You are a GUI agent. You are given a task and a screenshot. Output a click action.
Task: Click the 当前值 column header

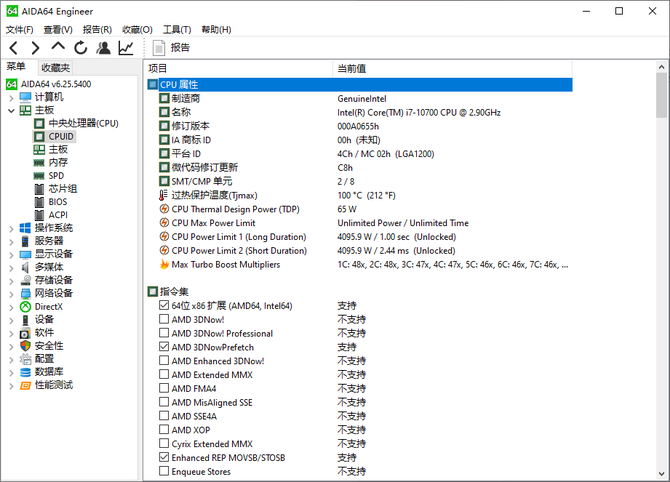click(351, 68)
